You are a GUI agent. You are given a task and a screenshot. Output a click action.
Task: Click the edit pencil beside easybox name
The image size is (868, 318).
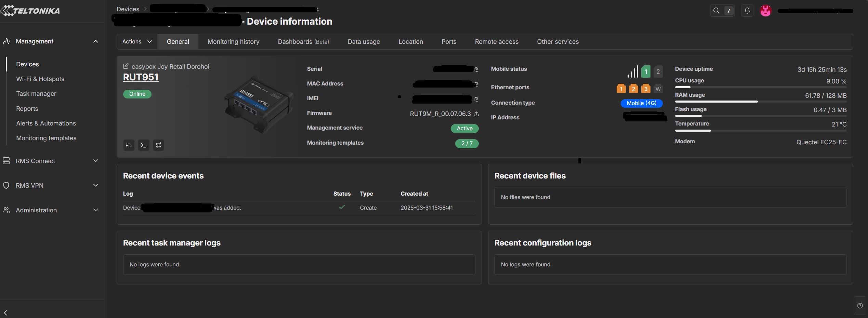click(x=126, y=66)
